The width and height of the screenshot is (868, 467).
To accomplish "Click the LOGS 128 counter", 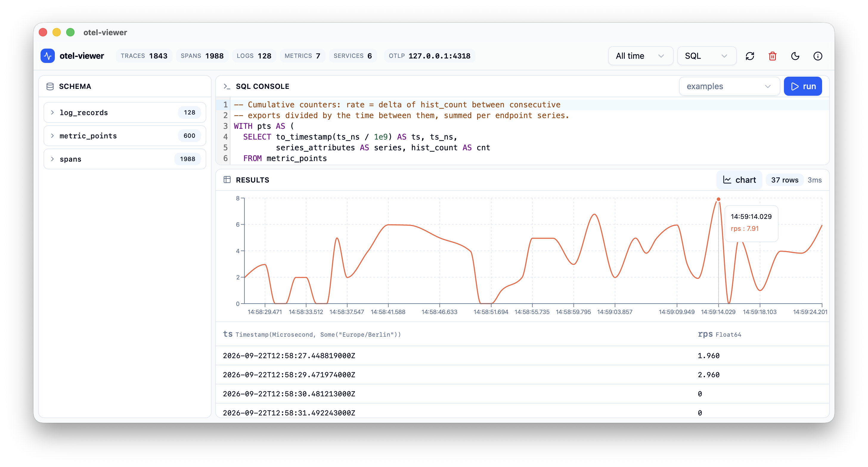I will click(254, 56).
